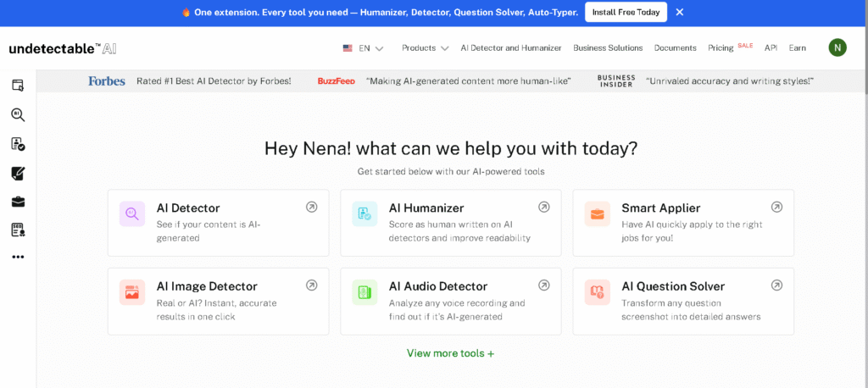Open the first sidebar icon under the logo

coord(19,86)
